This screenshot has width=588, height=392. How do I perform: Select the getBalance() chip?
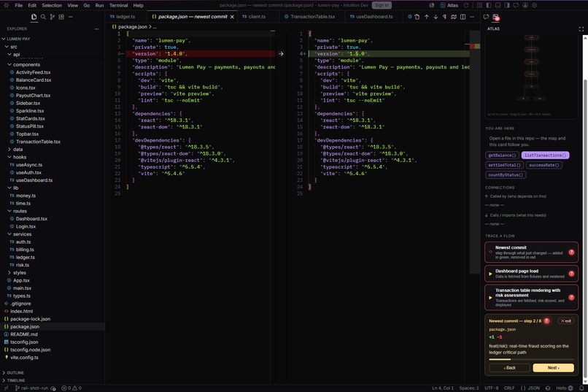click(502, 155)
